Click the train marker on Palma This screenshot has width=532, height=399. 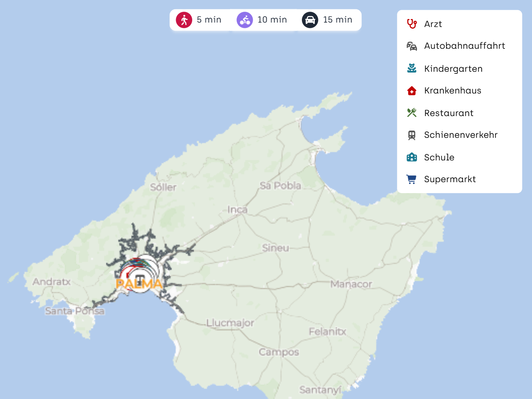pyautogui.click(x=139, y=279)
